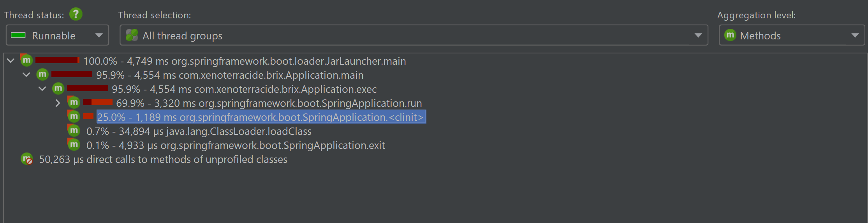Click the Thread status label

34,15
